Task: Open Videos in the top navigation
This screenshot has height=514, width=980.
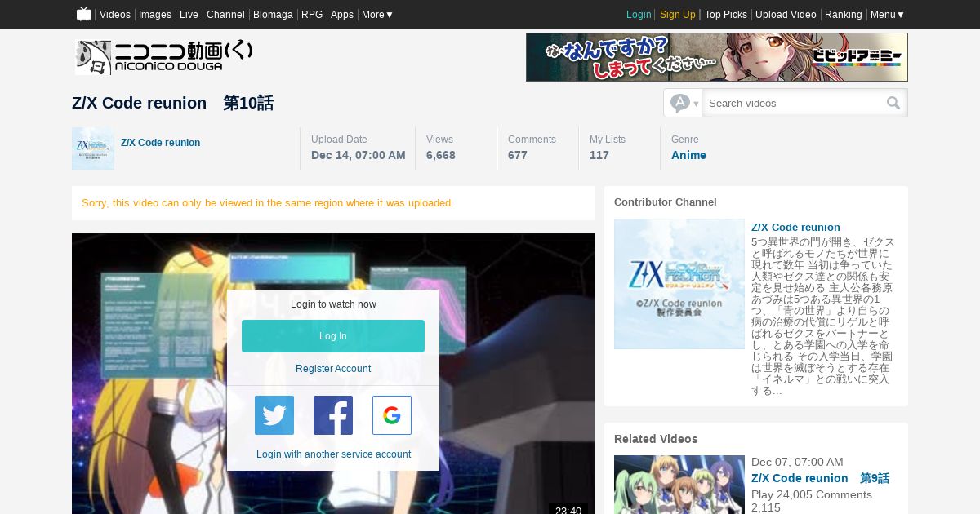Action: (x=115, y=15)
